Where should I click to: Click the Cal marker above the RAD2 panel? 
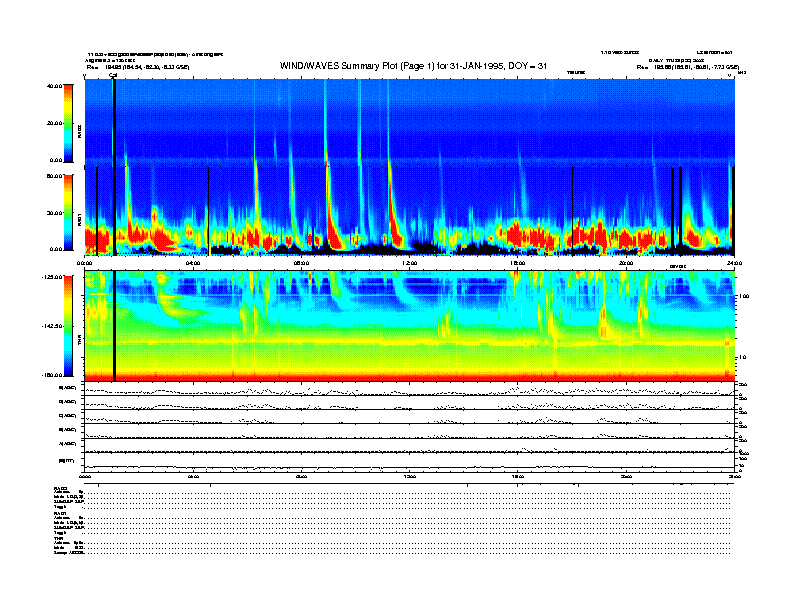tap(113, 75)
